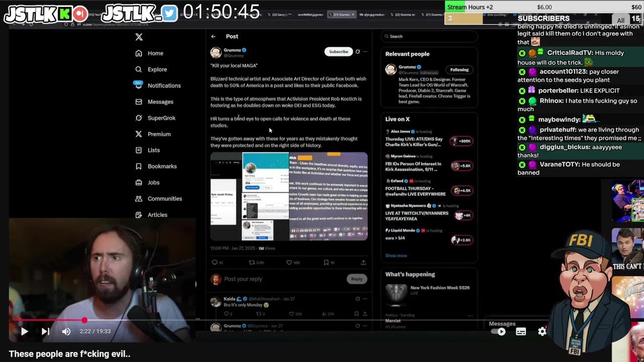This screenshot has width=644, height=362.
Task: Select the All tab in Subscribers
Action: tap(621, 21)
